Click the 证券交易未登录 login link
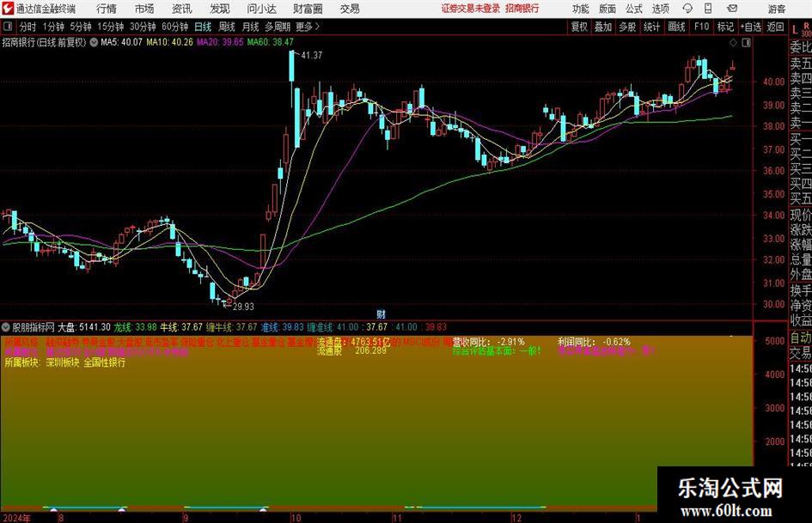812x523 pixels. (471, 9)
